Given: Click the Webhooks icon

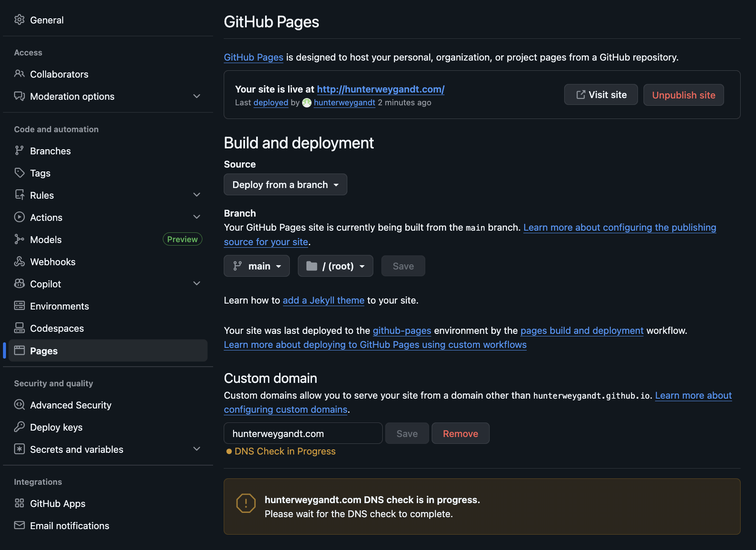Looking at the screenshot, I should (19, 261).
